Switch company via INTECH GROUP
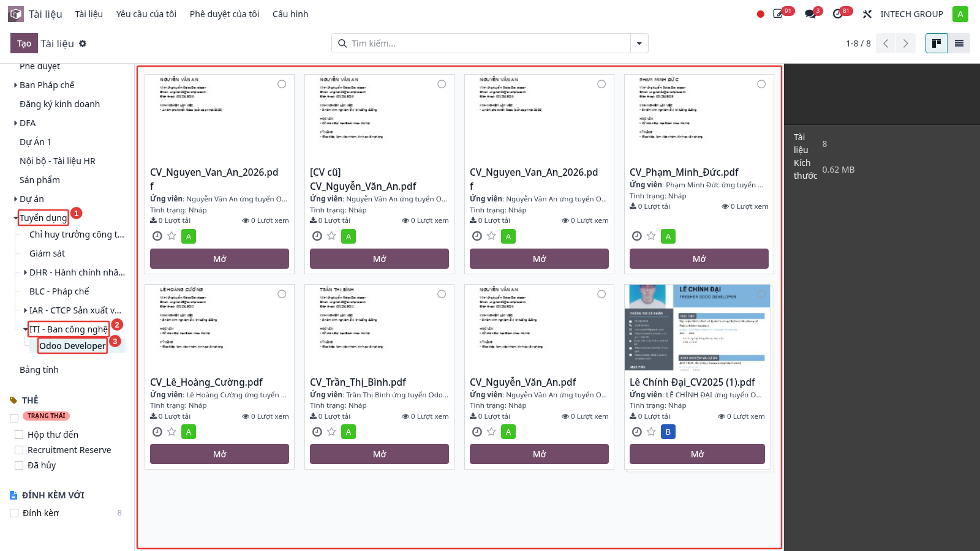Viewport: 980px width, 551px height. point(911,14)
